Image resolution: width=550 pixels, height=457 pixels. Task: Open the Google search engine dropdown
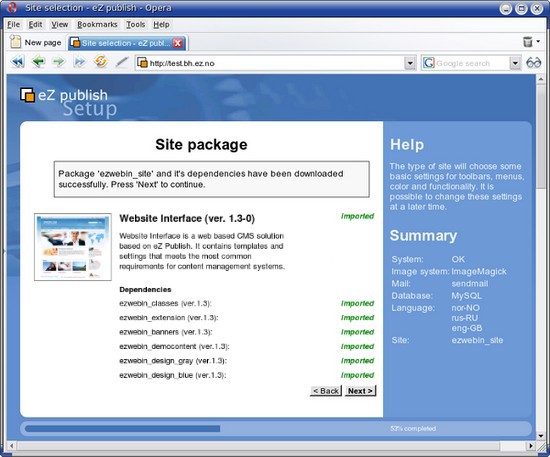(x=515, y=63)
